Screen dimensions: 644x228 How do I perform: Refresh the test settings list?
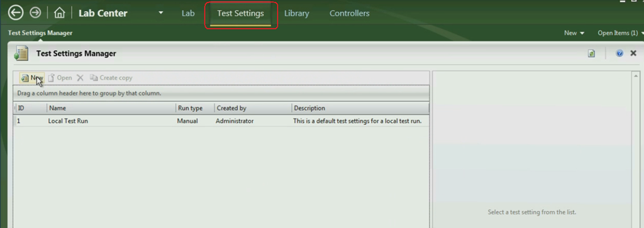(591, 53)
